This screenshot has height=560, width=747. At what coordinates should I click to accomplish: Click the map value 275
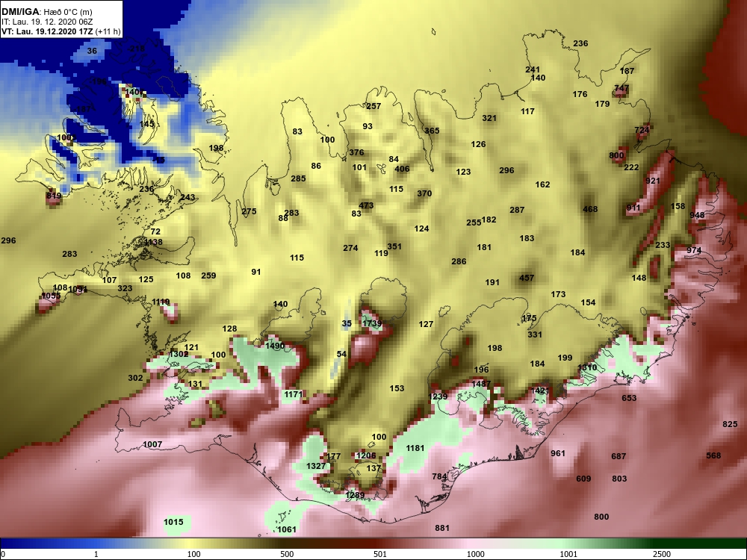249,211
